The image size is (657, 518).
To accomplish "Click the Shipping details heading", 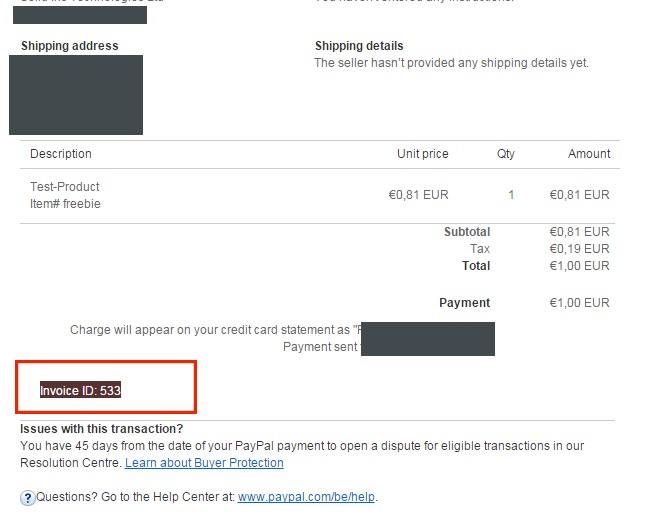I will point(359,46).
